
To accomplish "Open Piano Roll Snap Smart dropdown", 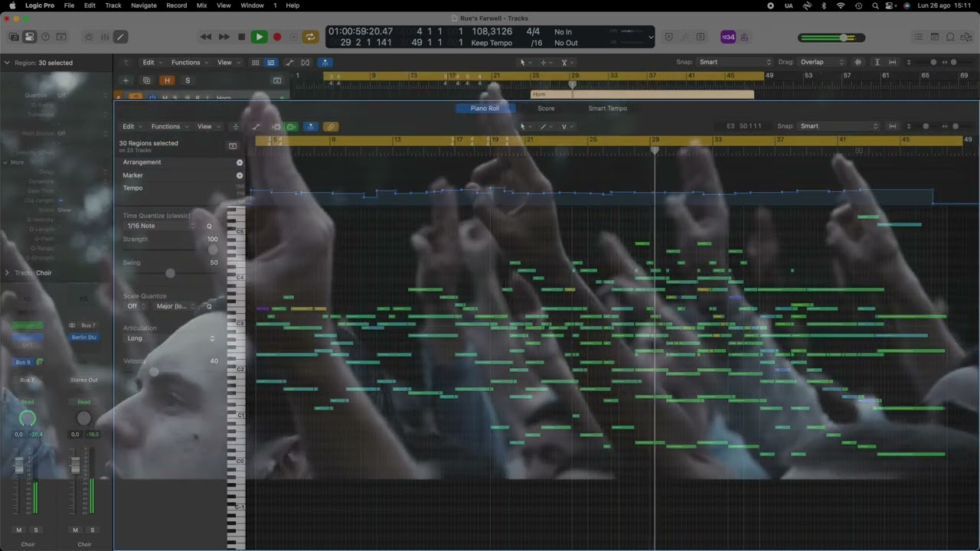I will pos(838,126).
